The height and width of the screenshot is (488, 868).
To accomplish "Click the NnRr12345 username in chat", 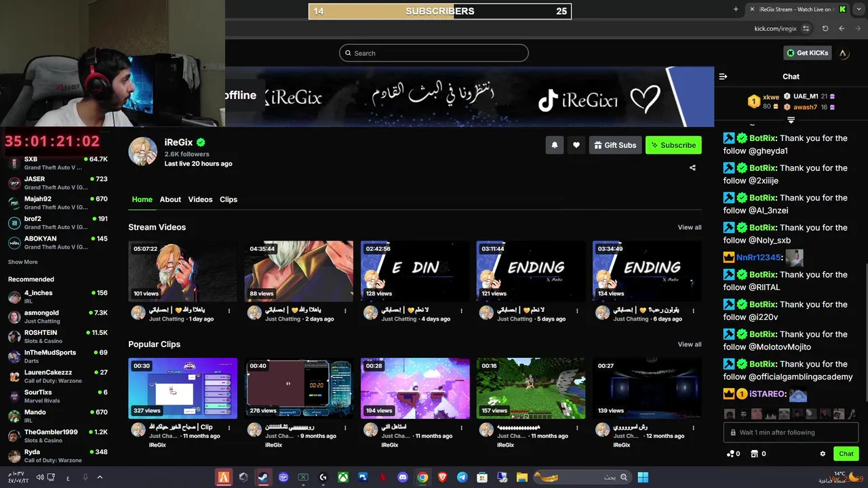I will (759, 258).
